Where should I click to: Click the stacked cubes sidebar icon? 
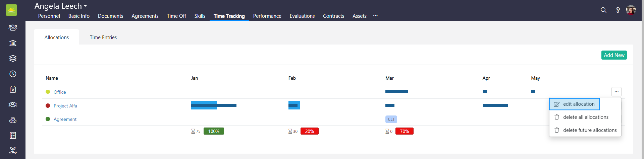13,120
